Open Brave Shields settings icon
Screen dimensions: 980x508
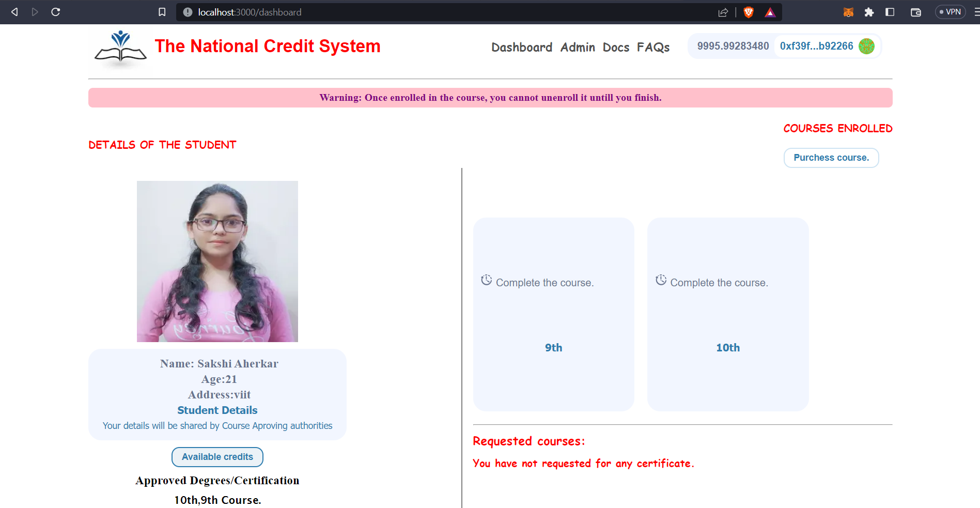pos(748,11)
